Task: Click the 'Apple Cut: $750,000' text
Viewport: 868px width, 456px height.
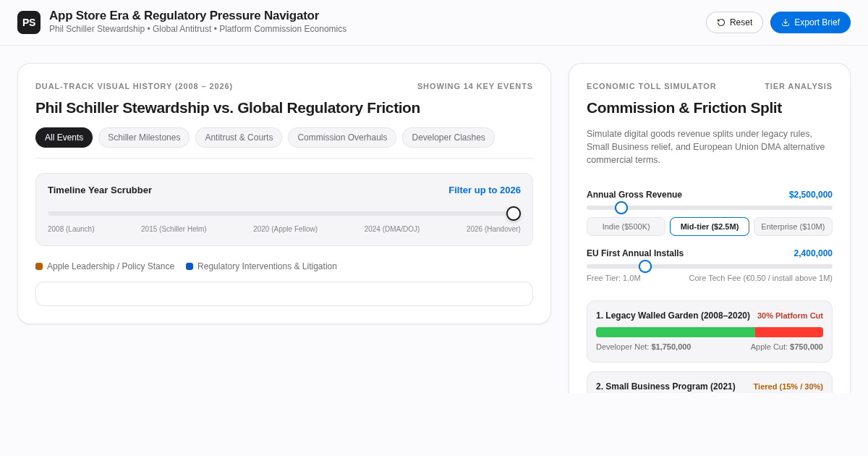Action: (787, 347)
